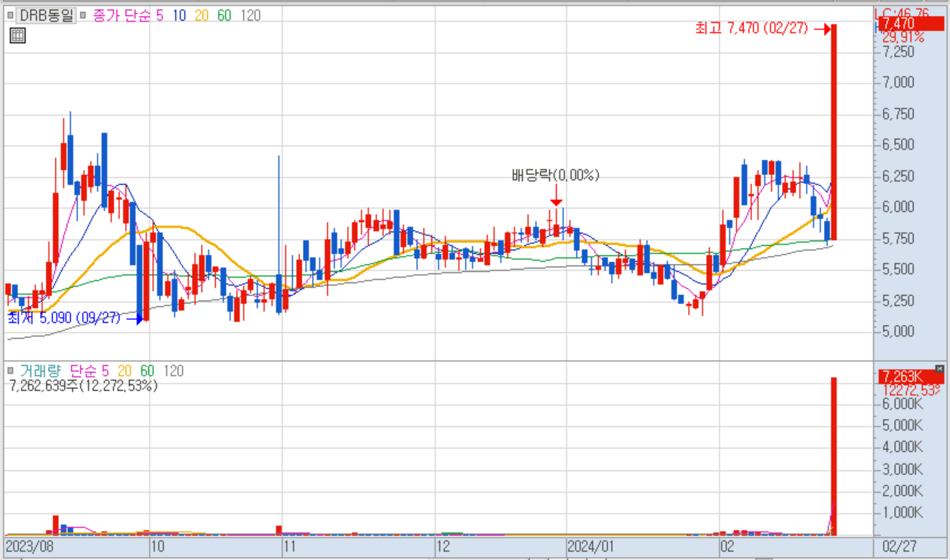Click the 5,500 price axis label
Screen dimensions: 950x560
898,269
